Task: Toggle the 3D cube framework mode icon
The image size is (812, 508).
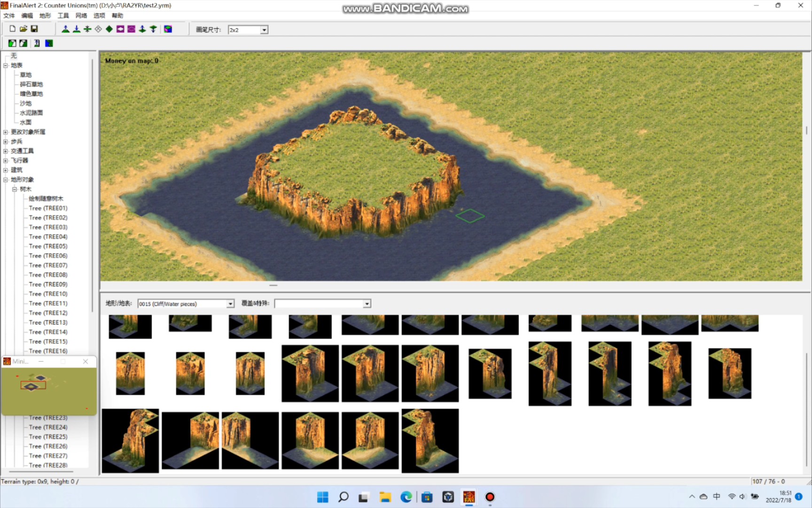Action: pos(168,29)
